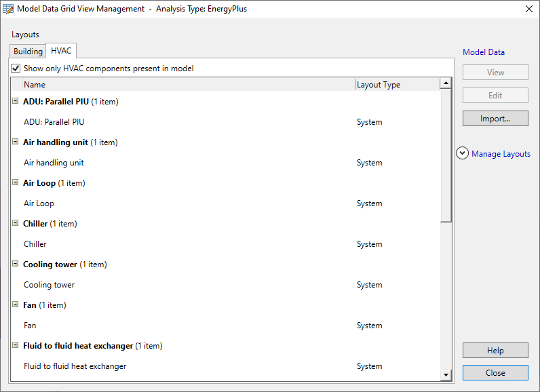Collapse Fluid to fluid heat exchanger group

click(16, 346)
